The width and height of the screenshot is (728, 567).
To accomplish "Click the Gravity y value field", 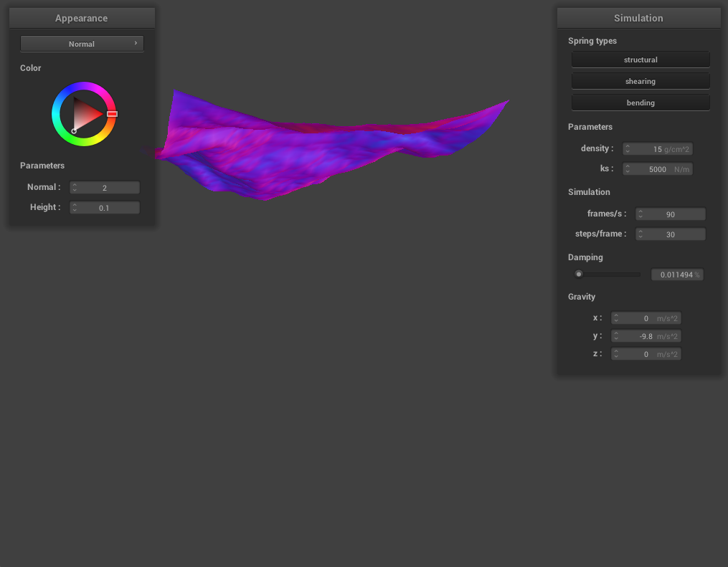I will tap(646, 336).
